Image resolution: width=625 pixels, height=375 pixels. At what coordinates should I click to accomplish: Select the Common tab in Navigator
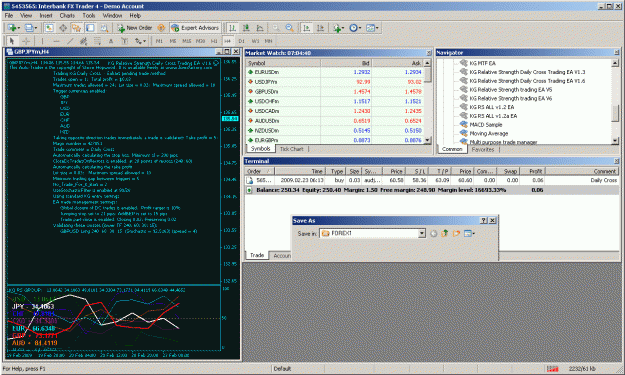[452, 149]
